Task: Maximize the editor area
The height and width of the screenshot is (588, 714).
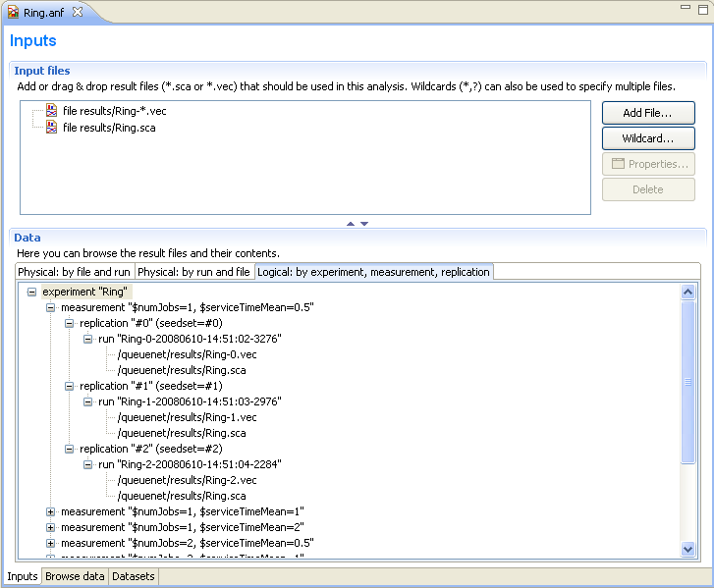Action: pyautogui.click(x=703, y=9)
